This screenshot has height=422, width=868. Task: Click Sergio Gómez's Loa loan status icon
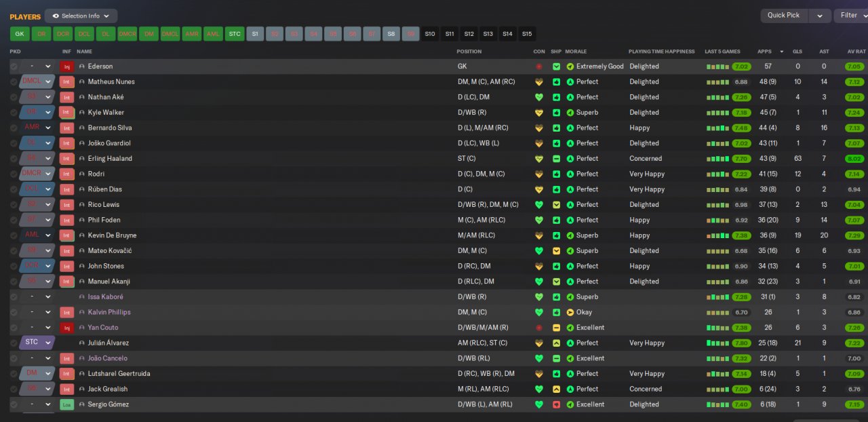coord(66,405)
